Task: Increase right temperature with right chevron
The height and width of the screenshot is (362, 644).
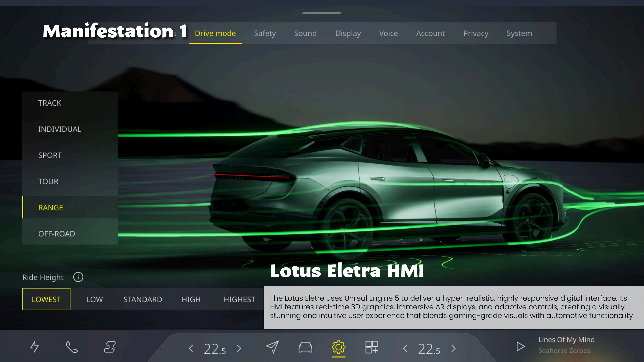Action: [453, 349]
